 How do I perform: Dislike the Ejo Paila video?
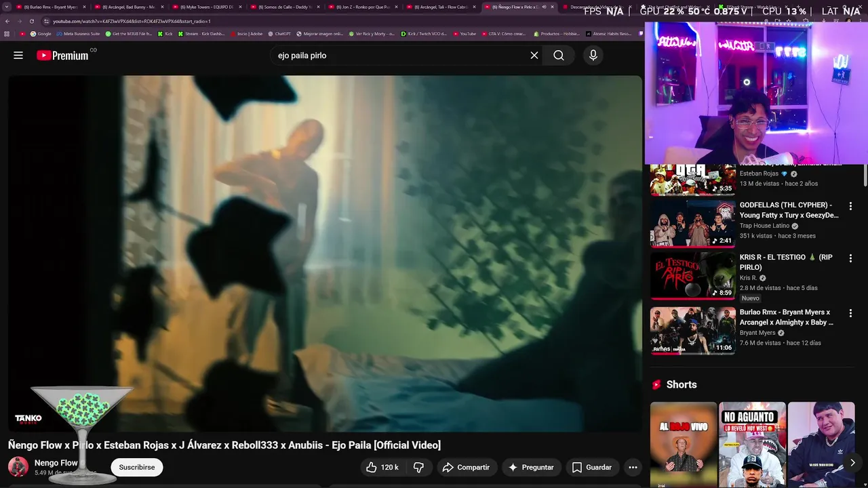(x=418, y=467)
